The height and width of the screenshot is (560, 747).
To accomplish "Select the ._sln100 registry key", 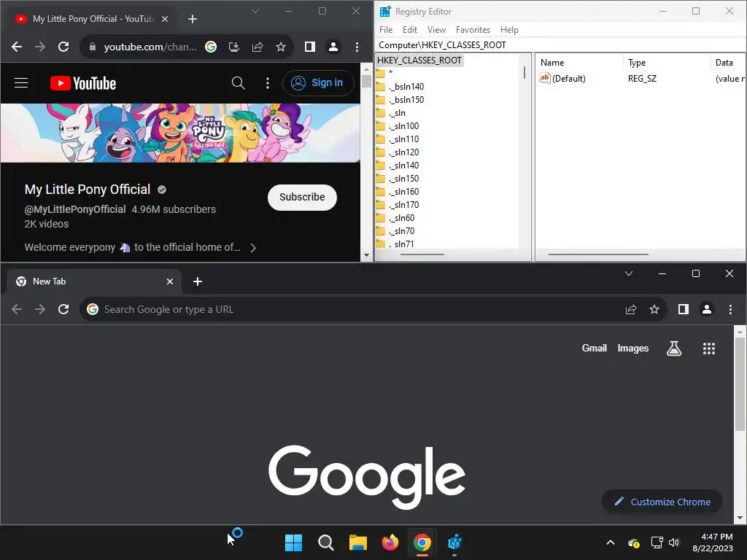I will (404, 126).
